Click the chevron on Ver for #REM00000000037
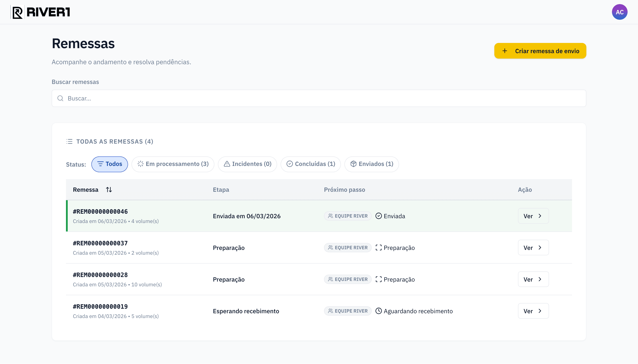Screen dimensions: 638x364 [540, 248]
